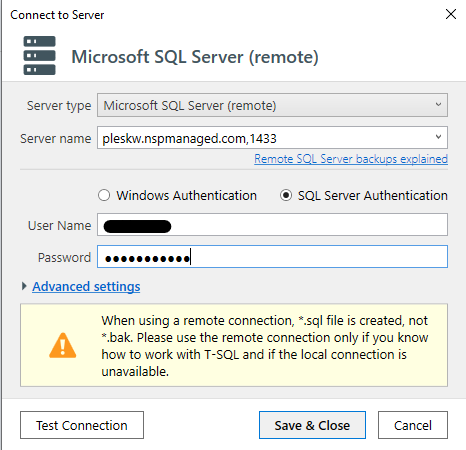This screenshot has width=466, height=450.
Task: Focus the Password input field
Action: (272, 257)
